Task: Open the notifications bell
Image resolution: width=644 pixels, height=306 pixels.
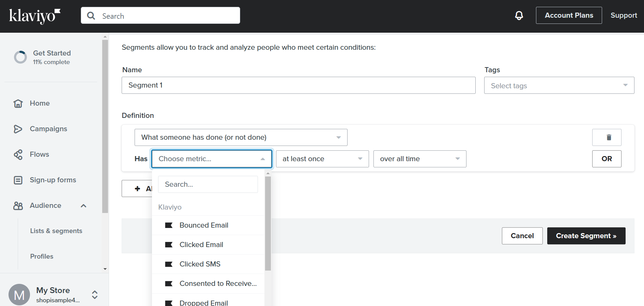Action: (x=519, y=15)
